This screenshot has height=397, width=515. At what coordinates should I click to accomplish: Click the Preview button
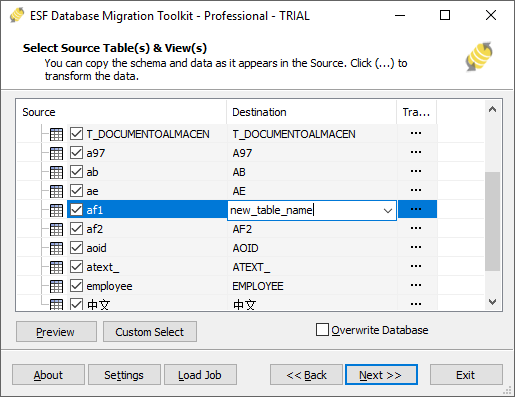56,332
